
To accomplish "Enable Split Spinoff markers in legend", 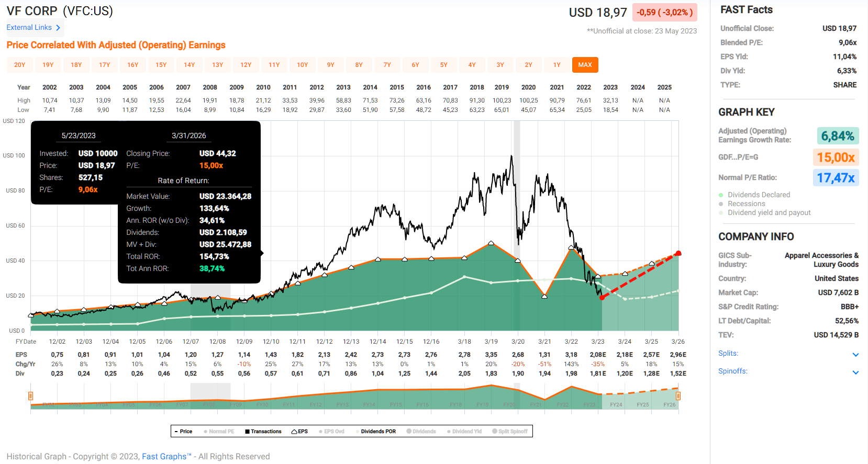I will point(510,432).
